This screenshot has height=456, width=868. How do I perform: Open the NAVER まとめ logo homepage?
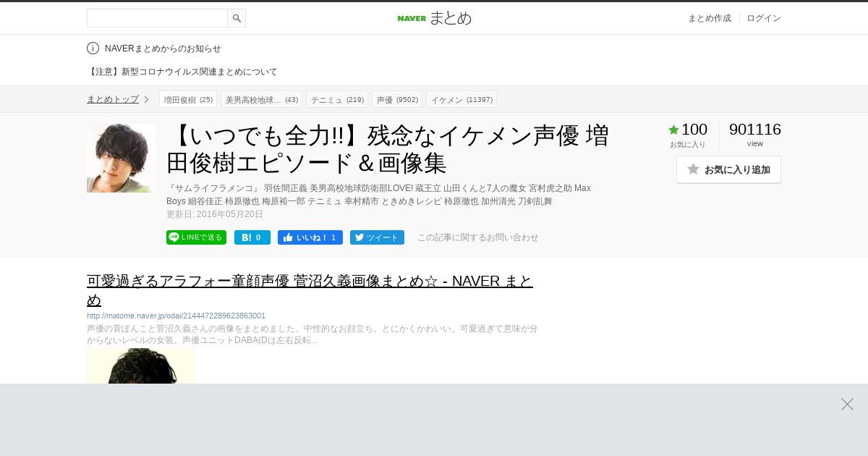click(x=434, y=18)
